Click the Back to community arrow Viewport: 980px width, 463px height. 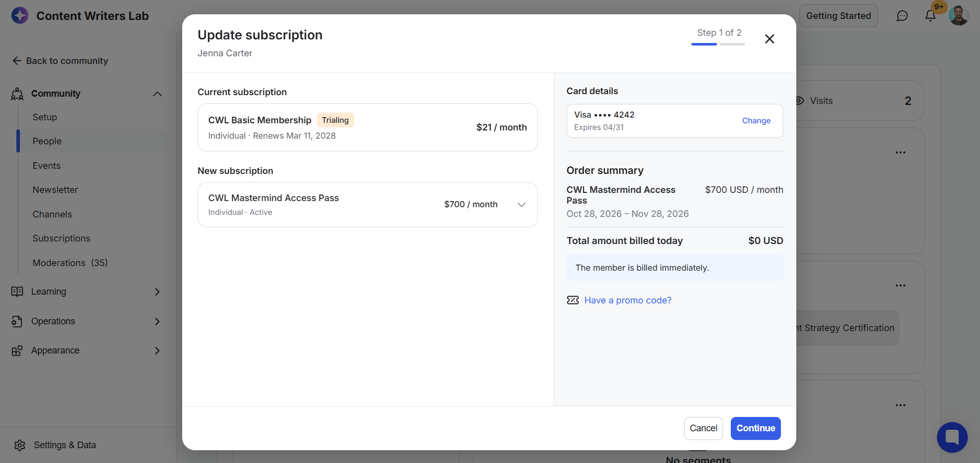point(17,61)
